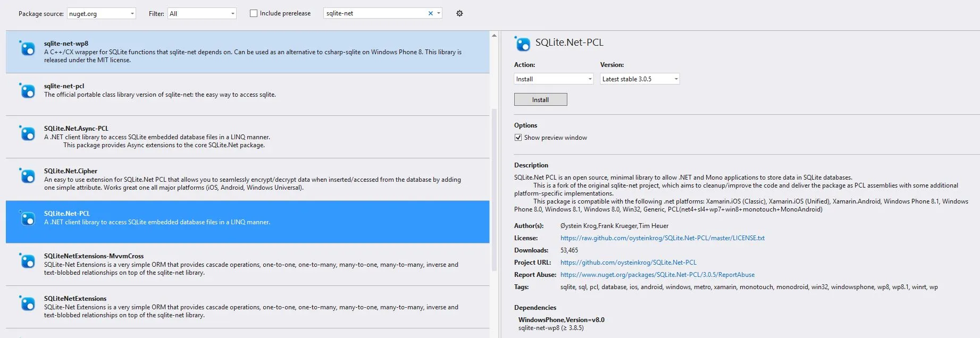Viewport: 980px width, 338px height.
Task: Click SQLite.Net.Cipher package icon
Action: pos(27,175)
